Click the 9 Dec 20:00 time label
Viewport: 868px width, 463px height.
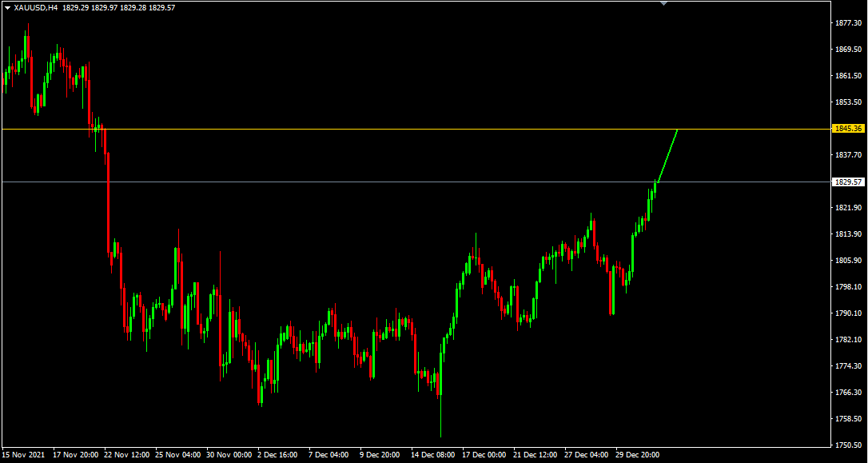pyautogui.click(x=380, y=454)
